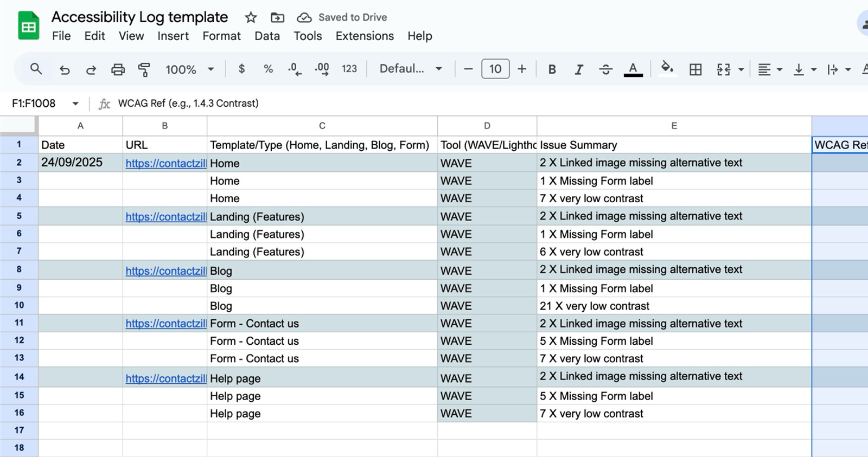This screenshot has height=457, width=868.
Task: Open the borders tool
Action: pyautogui.click(x=695, y=69)
